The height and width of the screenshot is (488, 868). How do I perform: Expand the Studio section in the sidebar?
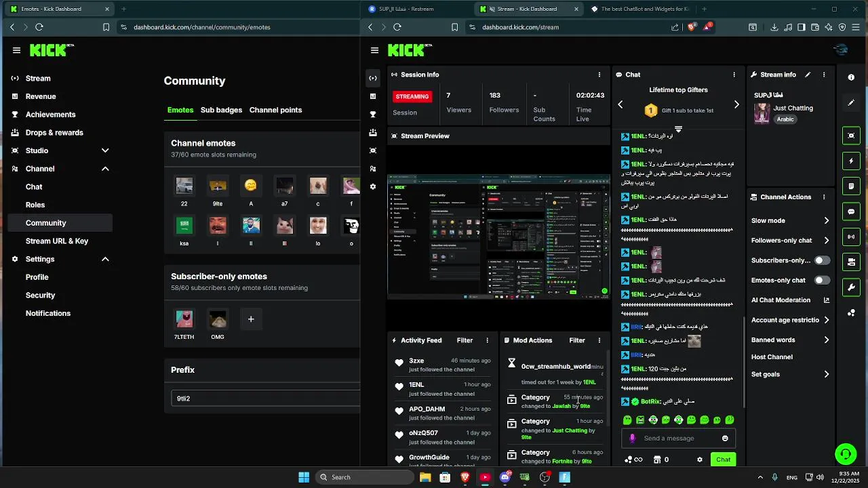[105, 150]
